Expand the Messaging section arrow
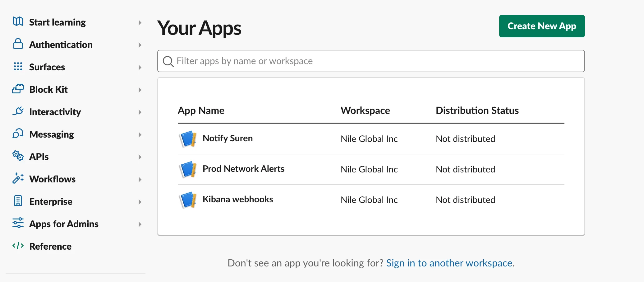Viewport: 644px width, 282px height. (x=140, y=134)
